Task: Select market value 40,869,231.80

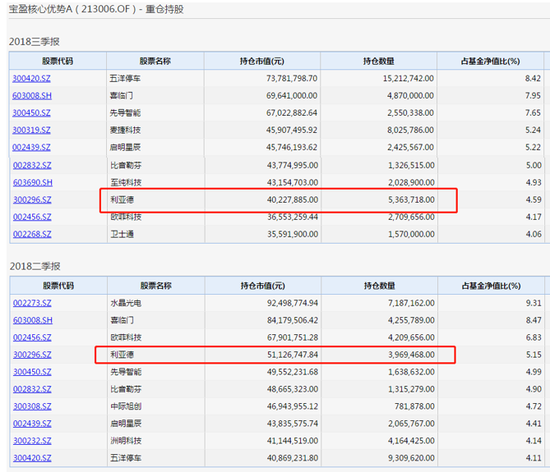Action: pos(293,458)
